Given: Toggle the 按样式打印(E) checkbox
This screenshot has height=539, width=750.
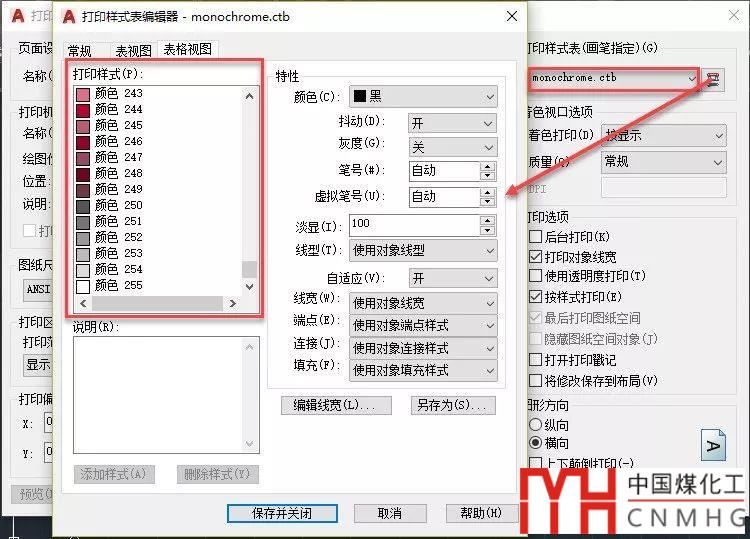Looking at the screenshot, I should pyautogui.click(x=536, y=297).
